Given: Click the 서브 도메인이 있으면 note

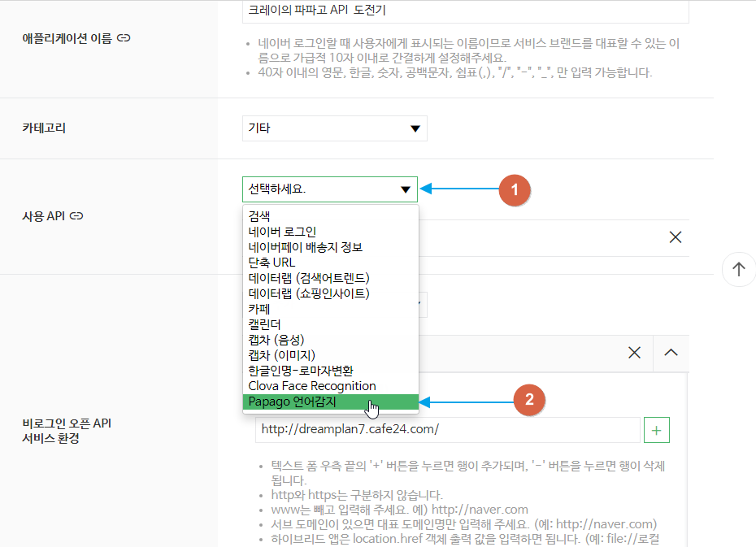Looking at the screenshot, I should coord(464,524).
